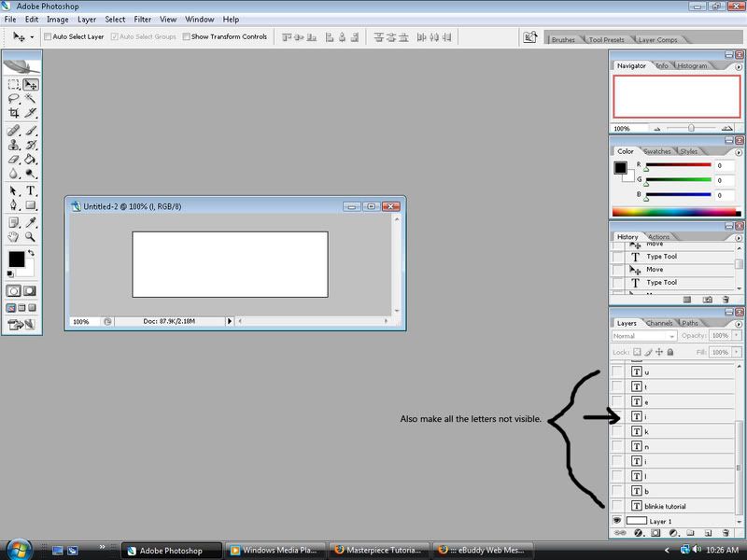Open Windows Media Player from taskbar

coord(275,550)
